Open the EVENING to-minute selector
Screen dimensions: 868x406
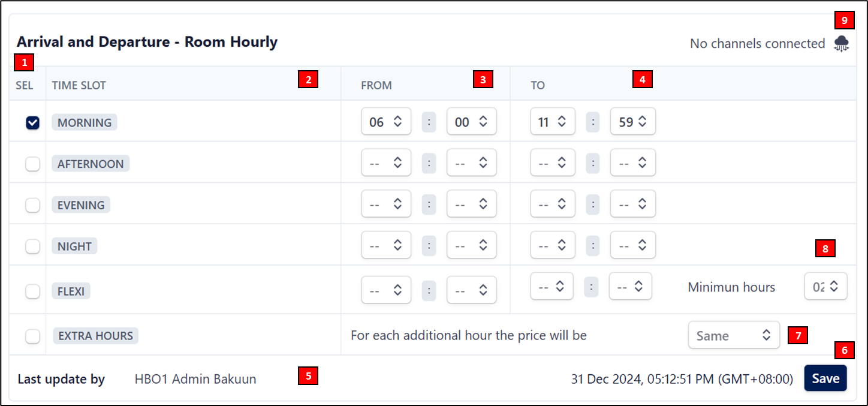point(632,204)
